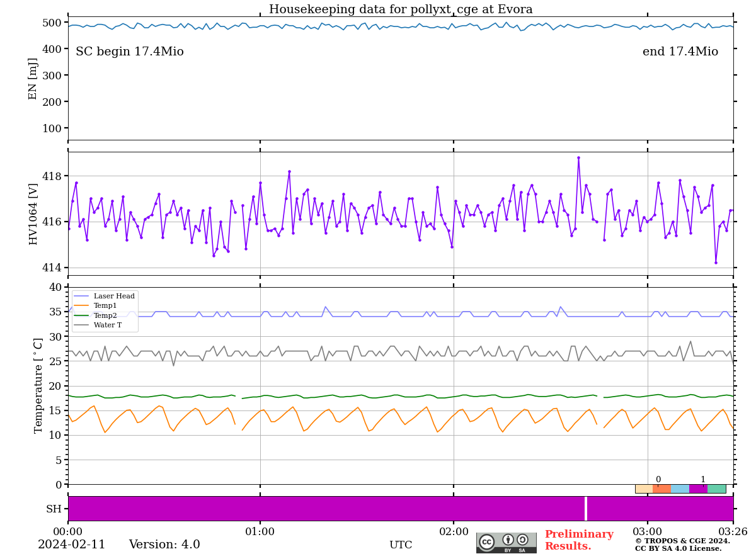
Task: Click the 416 tick on the HV1064 axis
Action: coord(52,222)
